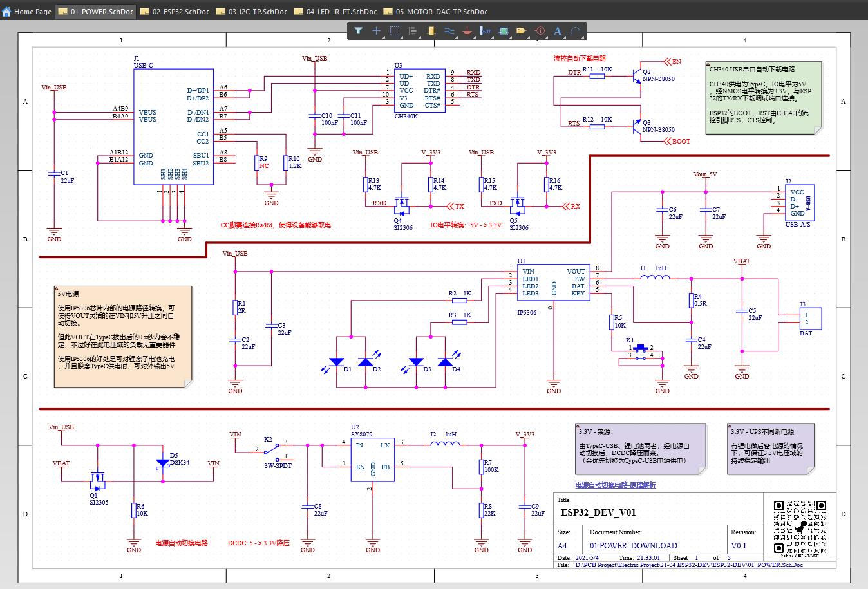This screenshot has height=589, width=868.
Task: Select the USB-C connector J1
Action: (174, 126)
